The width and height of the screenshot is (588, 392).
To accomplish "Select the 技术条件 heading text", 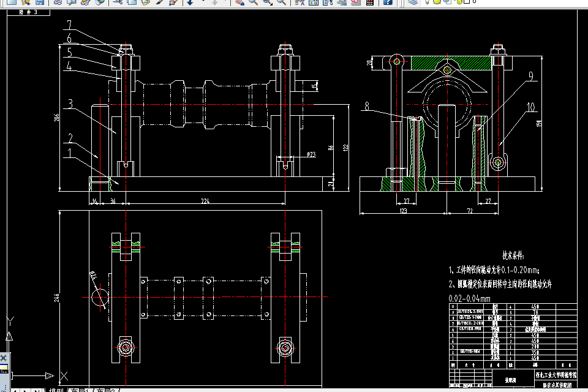I will pos(513,256).
